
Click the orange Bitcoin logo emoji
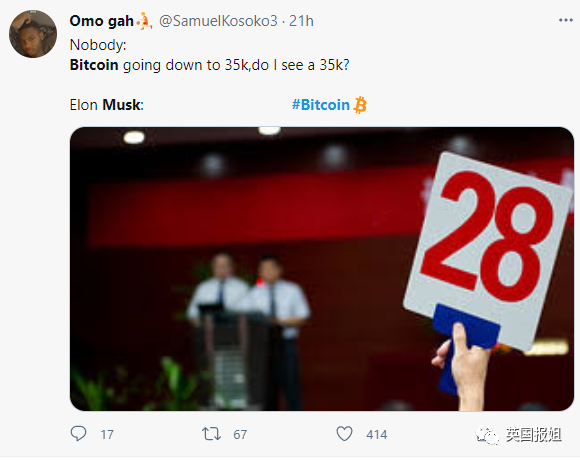coord(360,105)
